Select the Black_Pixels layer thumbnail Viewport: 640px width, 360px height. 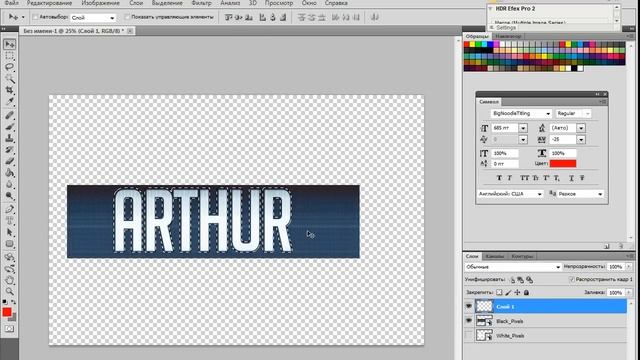[x=484, y=321]
